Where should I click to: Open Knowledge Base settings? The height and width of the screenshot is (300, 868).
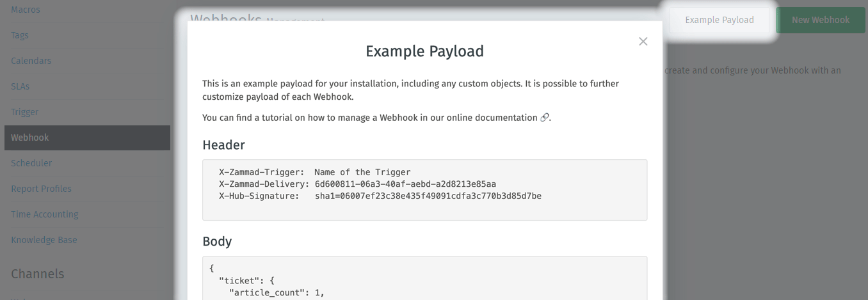point(44,240)
